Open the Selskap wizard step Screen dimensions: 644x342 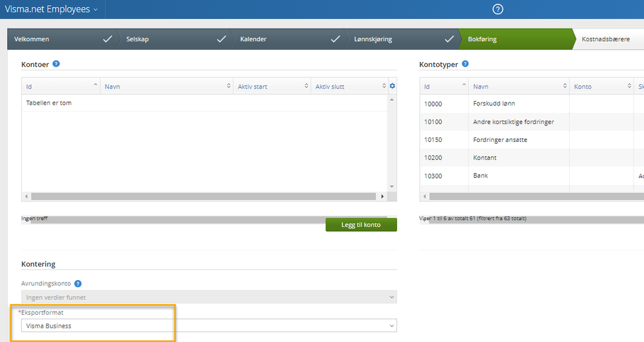(x=173, y=39)
